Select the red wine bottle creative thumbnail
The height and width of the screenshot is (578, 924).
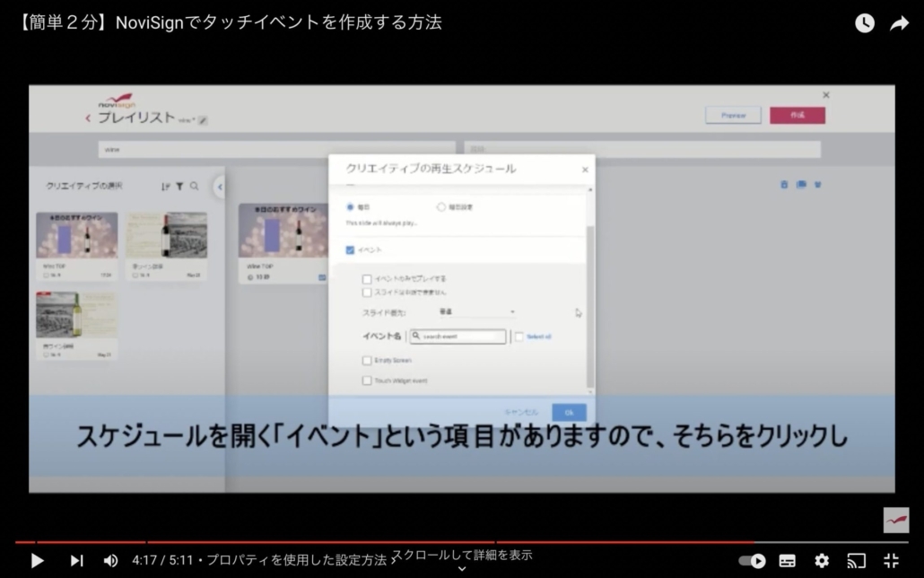point(167,235)
